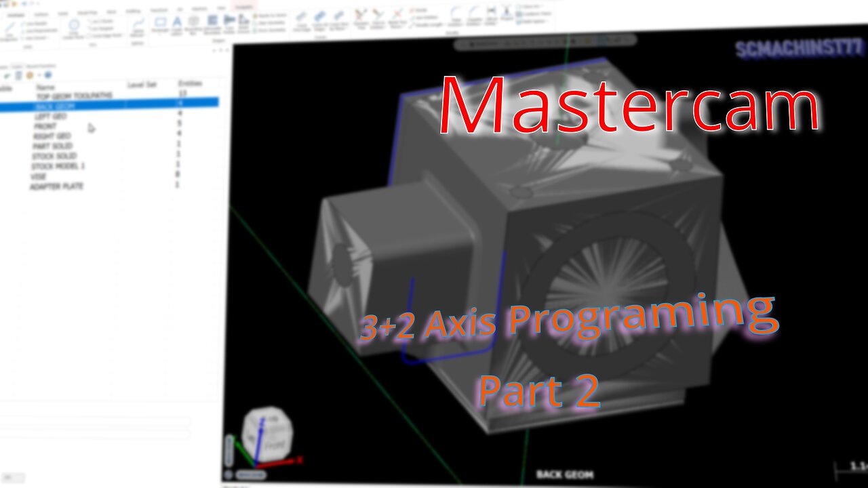The image size is (868, 488).
Task: Sort levels by the Entities column header
Action: click(189, 83)
